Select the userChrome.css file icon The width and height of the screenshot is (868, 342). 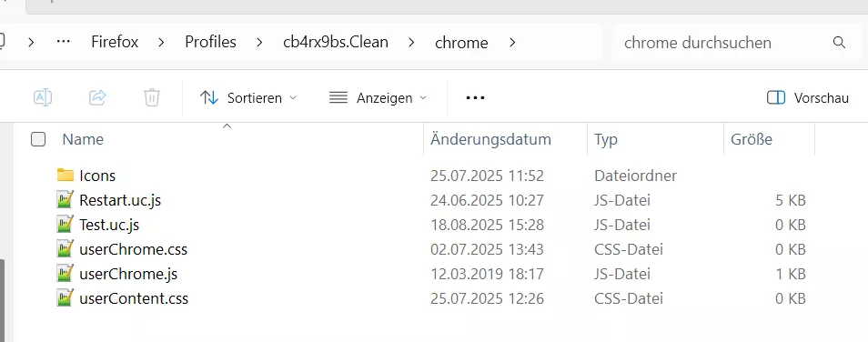[x=66, y=249]
